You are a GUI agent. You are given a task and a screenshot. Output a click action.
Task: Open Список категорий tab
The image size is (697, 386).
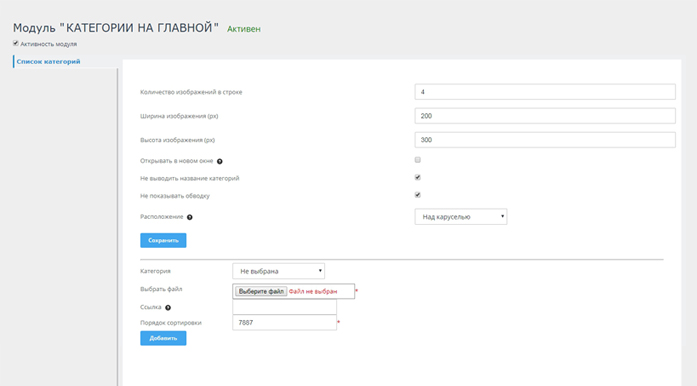[48, 62]
